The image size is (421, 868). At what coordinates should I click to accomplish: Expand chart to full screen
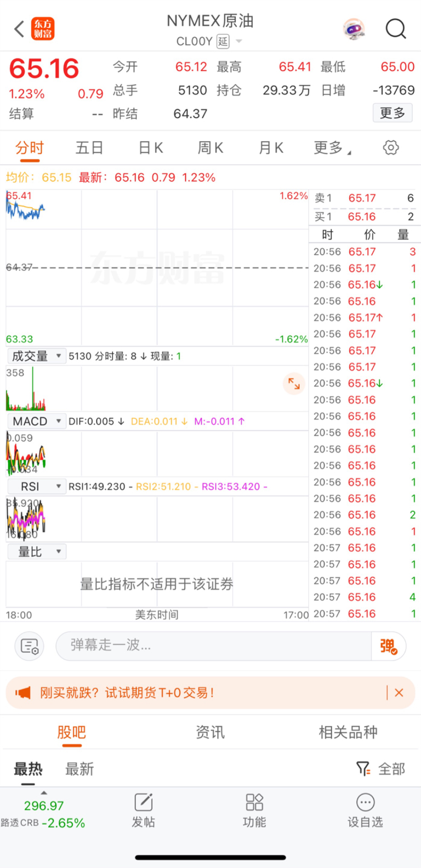click(294, 384)
